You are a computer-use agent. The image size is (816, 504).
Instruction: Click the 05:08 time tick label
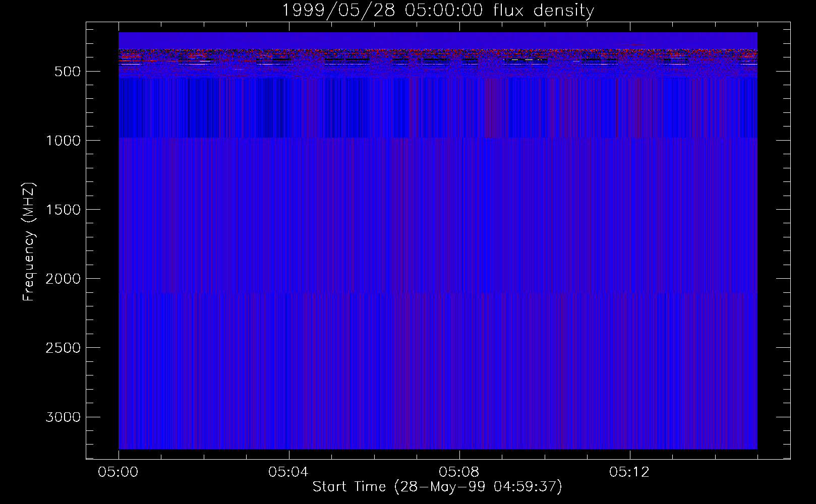click(459, 472)
